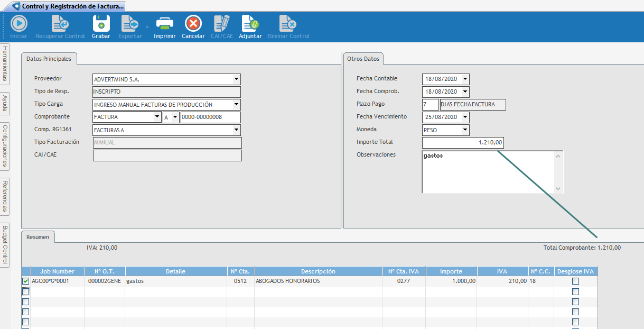Open the Adjuntar attachment tool
This screenshot has width=644, height=329.
coord(250,24)
